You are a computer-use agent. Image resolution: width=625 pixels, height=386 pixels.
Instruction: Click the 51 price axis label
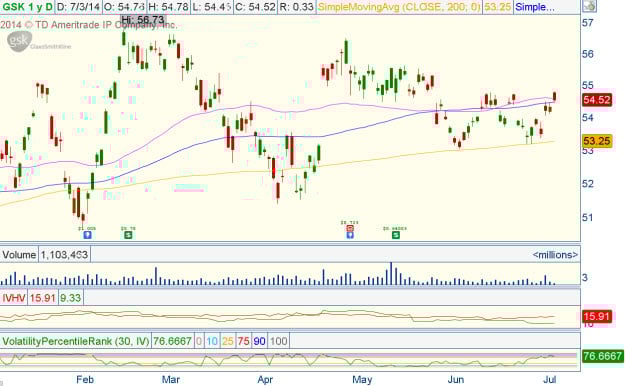click(588, 217)
